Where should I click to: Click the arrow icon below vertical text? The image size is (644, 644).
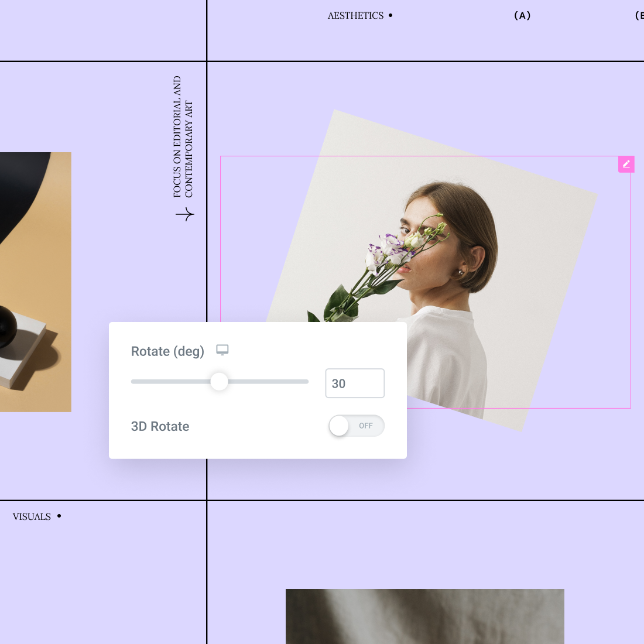pyautogui.click(x=185, y=215)
